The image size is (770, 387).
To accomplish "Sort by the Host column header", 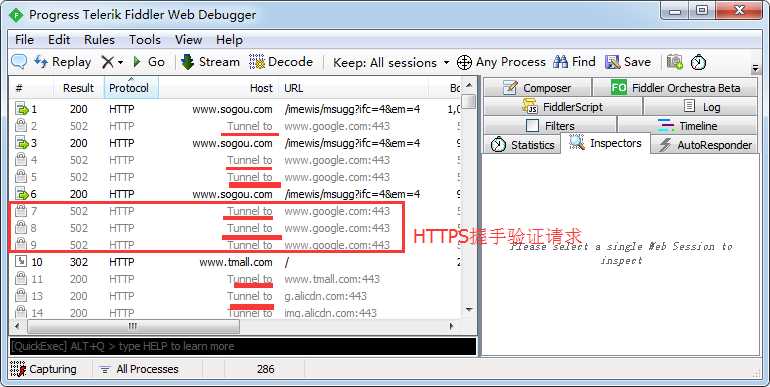I will click(219, 88).
